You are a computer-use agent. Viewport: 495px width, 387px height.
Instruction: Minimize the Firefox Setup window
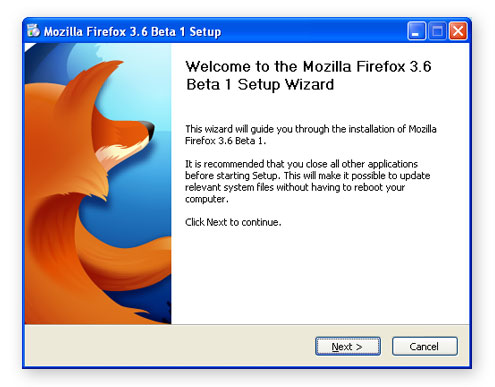pos(416,31)
